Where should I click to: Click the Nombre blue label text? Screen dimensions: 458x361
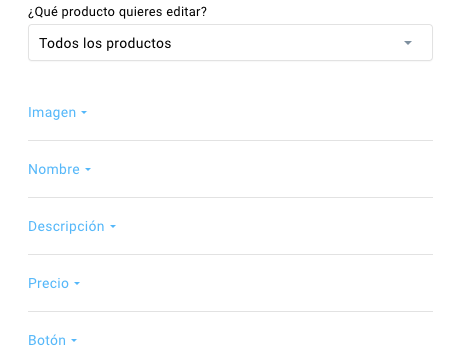coord(54,169)
